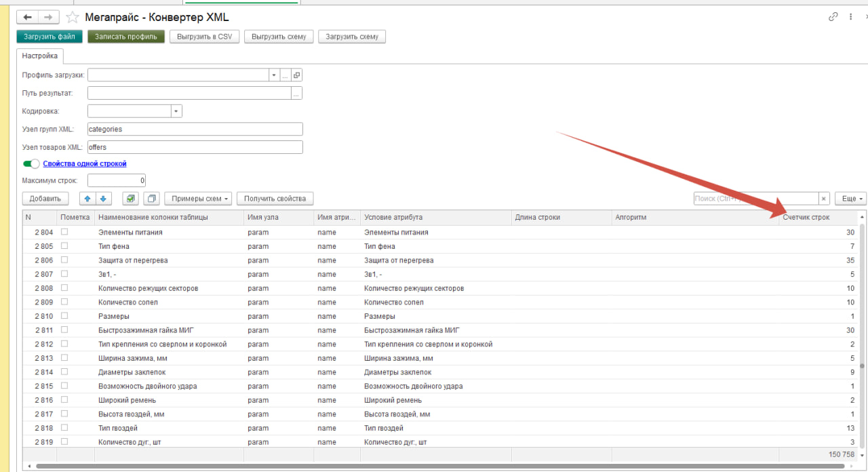The image size is (868, 472).
Task: Open the three-dot window menu
Action: coord(850,17)
